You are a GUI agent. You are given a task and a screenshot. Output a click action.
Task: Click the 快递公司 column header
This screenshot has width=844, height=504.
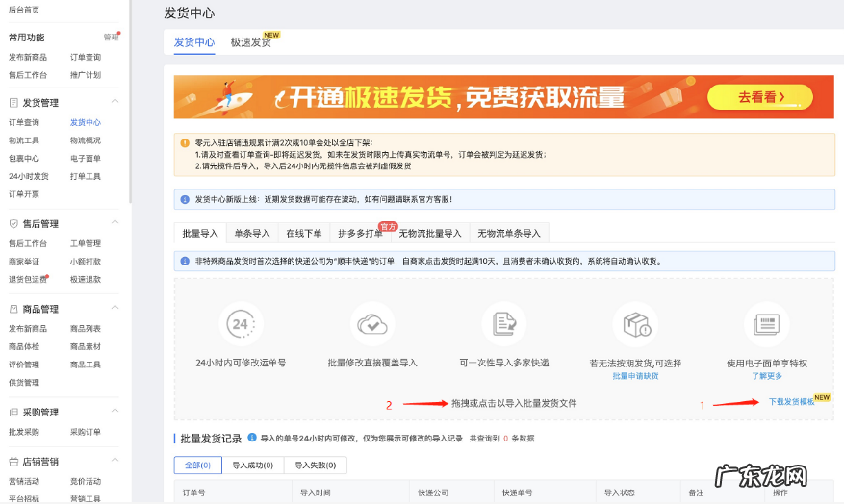[433, 492]
